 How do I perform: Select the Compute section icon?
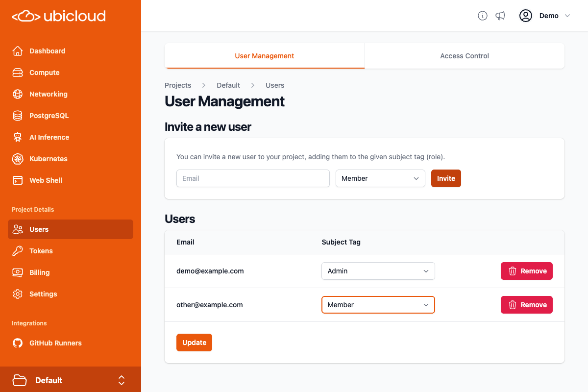17,73
